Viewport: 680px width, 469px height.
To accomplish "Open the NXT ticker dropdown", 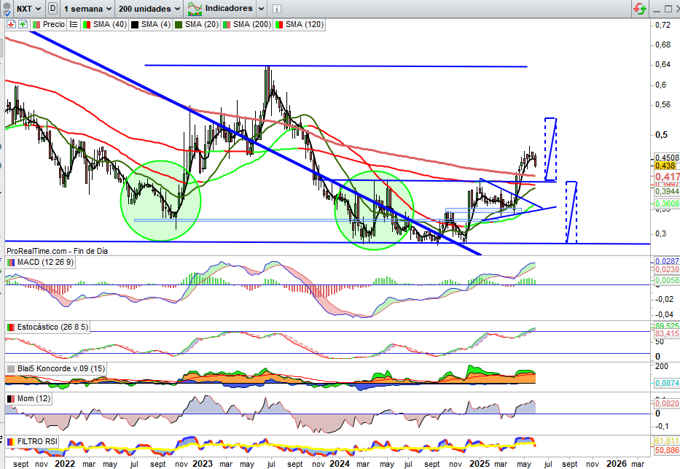I will (29, 9).
